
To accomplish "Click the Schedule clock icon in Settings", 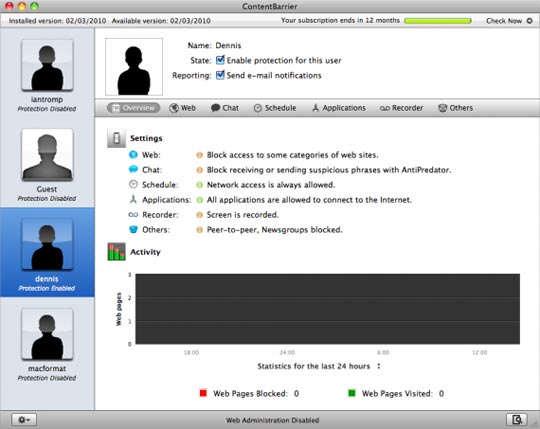I will point(133,185).
